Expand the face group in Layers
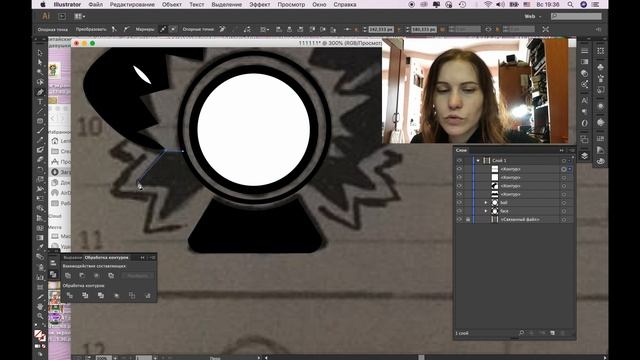The image size is (640, 360). 486,211
